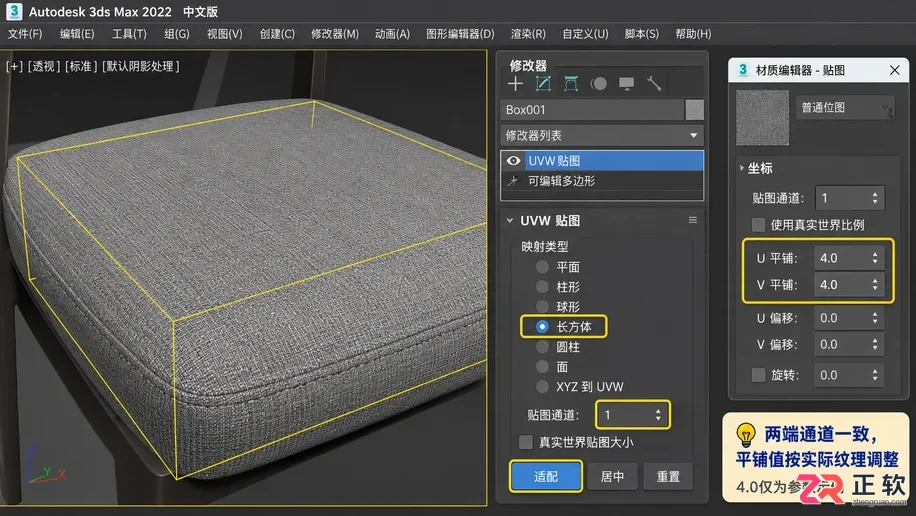Click the material editor window logo icon

(742, 70)
